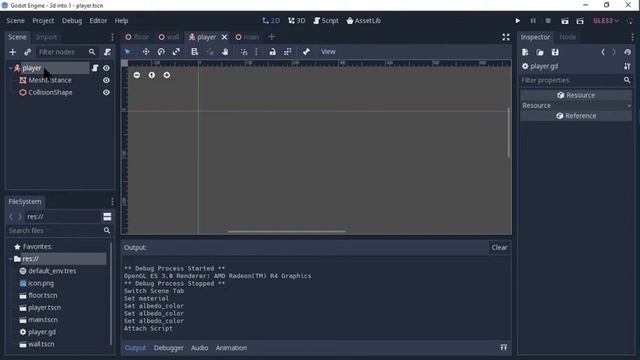Open the GLES3 renderer dropdown

[x=606, y=21]
